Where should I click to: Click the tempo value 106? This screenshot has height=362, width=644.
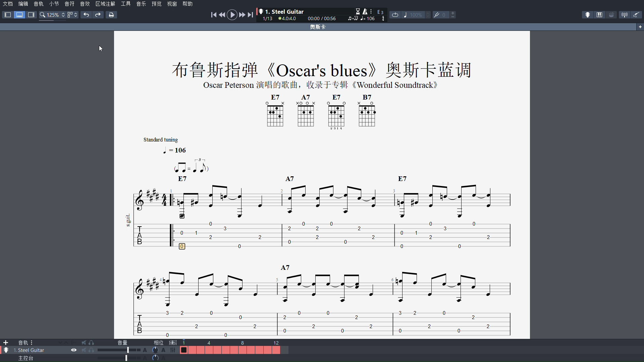(x=371, y=18)
